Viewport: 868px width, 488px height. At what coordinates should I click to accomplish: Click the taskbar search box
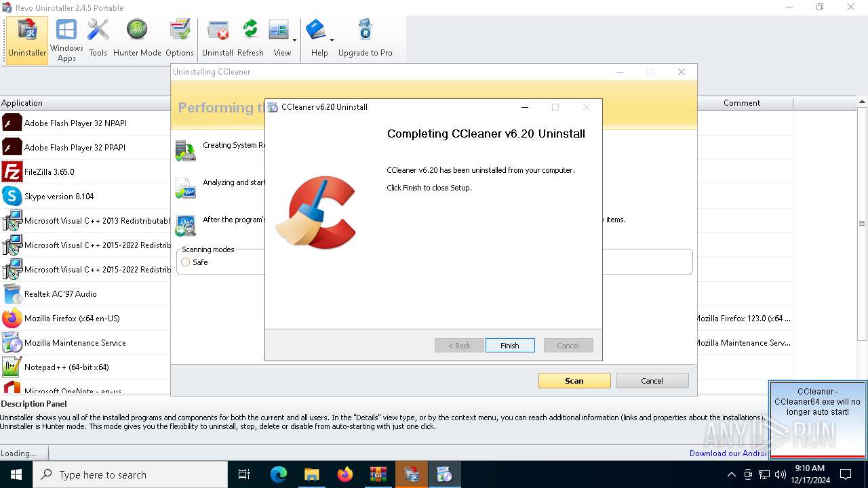coord(130,474)
